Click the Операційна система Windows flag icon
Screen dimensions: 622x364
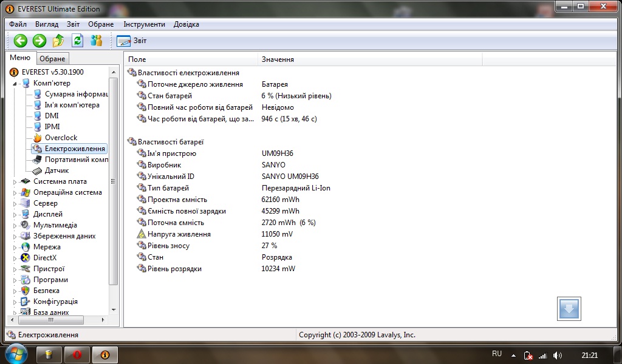point(26,192)
